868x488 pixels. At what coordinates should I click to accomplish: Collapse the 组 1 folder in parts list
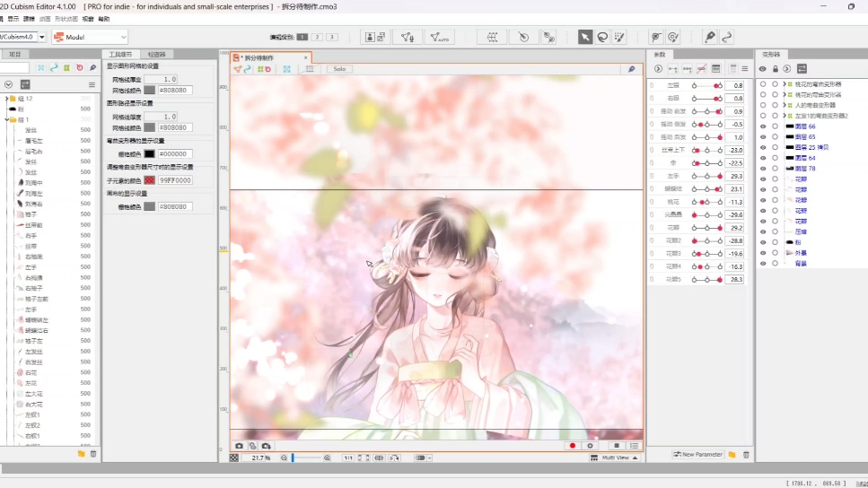(x=6, y=119)
